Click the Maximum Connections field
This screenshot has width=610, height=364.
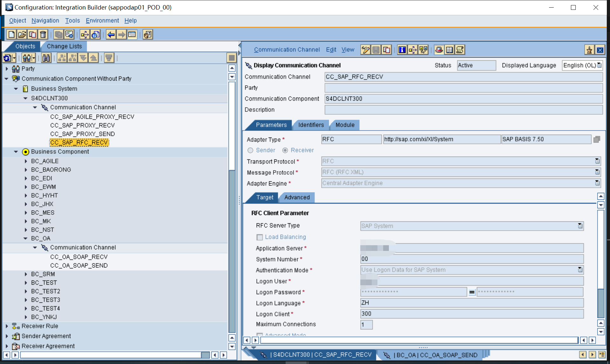pos(366,324)
